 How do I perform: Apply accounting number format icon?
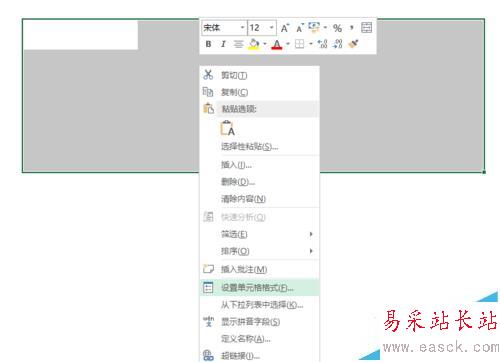click(314, 27)
